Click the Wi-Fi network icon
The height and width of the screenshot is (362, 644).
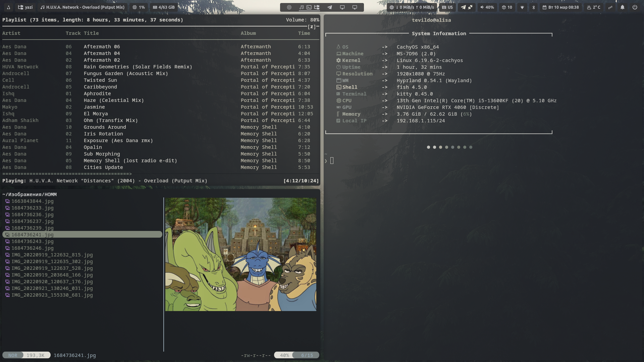tap(522, 7)
